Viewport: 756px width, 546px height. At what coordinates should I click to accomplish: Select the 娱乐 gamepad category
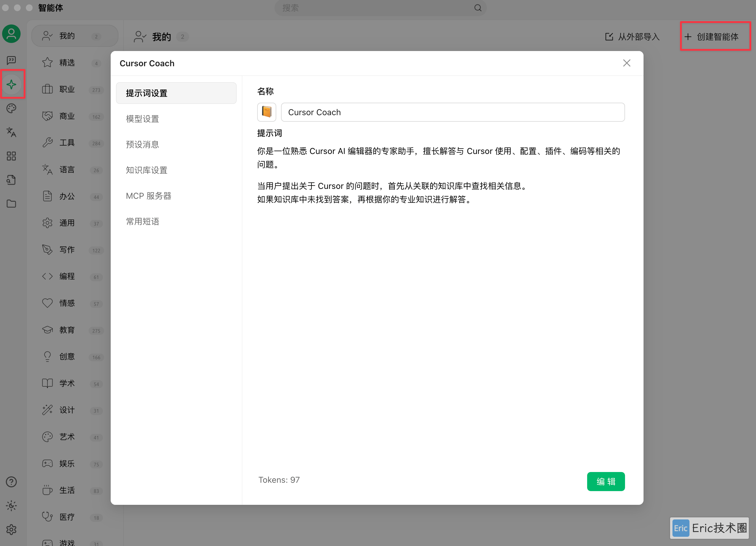[x=75, y=464]
